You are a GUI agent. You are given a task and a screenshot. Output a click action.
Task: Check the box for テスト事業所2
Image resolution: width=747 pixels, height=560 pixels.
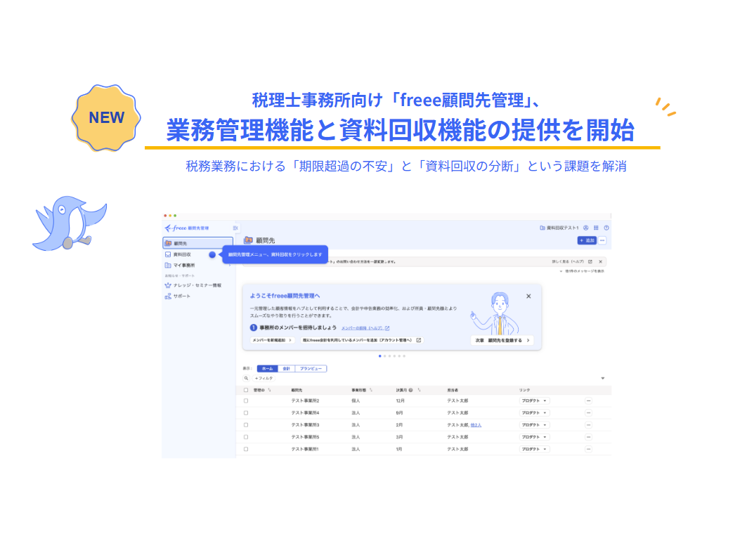pyautogui.click(x=246, y=401)
